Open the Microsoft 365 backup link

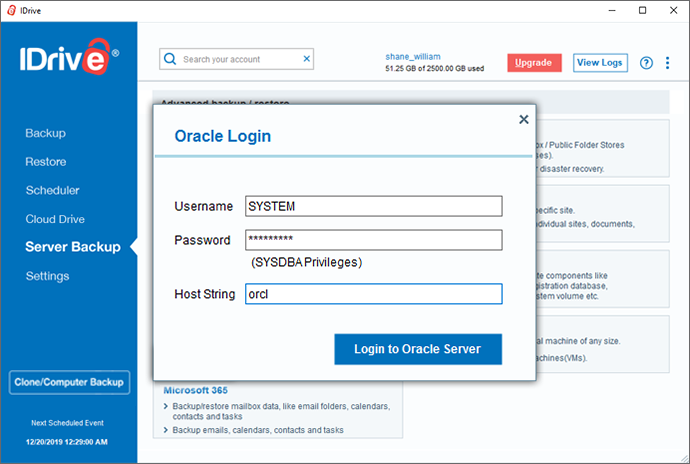[x=195, y=390]
